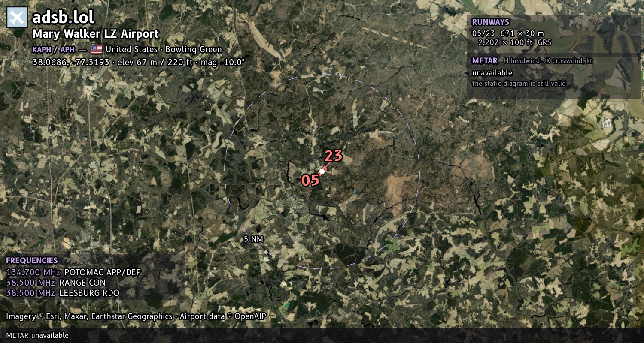This screenshot has height=343, width=644.
Task: Click the adsb.lol site title
Action: pos(63,18)
